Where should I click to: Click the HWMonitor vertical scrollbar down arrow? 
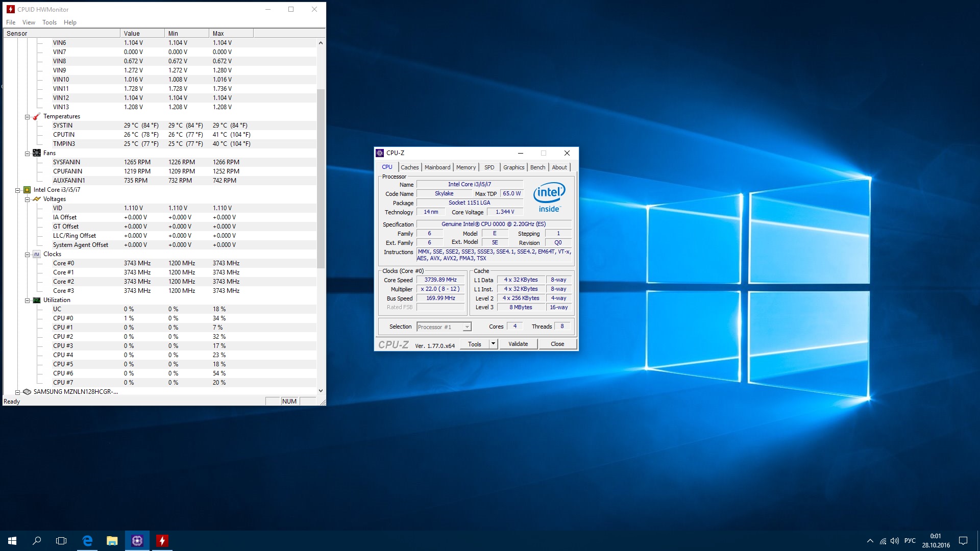tap(321, 391)
